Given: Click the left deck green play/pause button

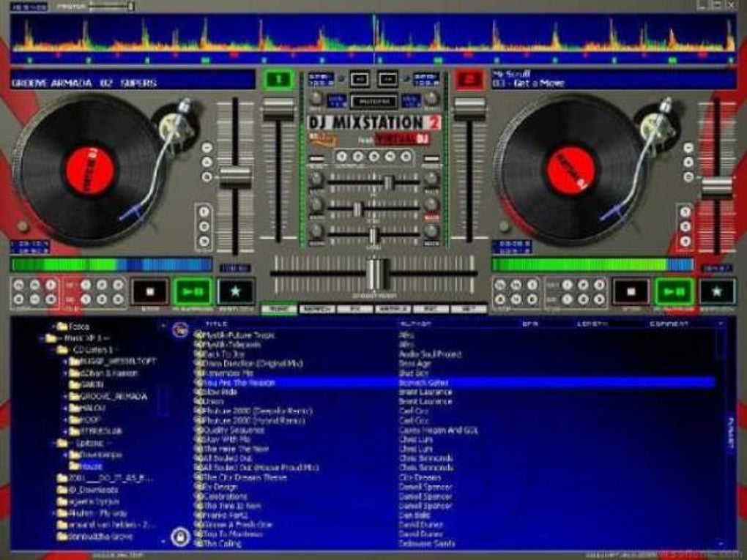Looking at the screenshot, I should 193,291.
